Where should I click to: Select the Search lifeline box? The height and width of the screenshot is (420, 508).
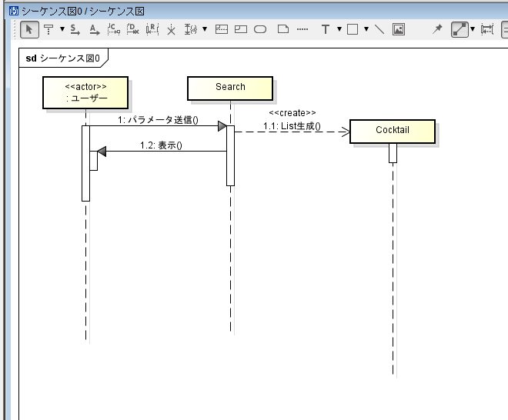230,88
